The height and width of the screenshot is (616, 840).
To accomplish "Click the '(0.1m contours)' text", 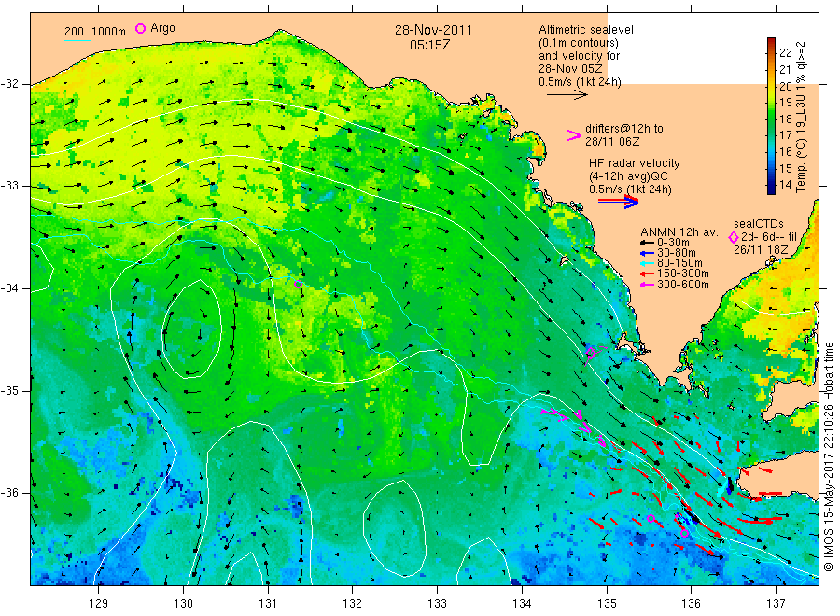I will (x=579, y=43).
